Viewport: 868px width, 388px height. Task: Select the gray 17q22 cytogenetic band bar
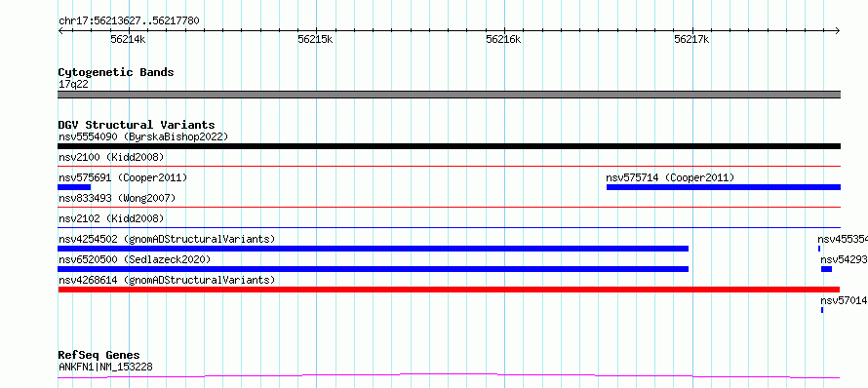449,95
